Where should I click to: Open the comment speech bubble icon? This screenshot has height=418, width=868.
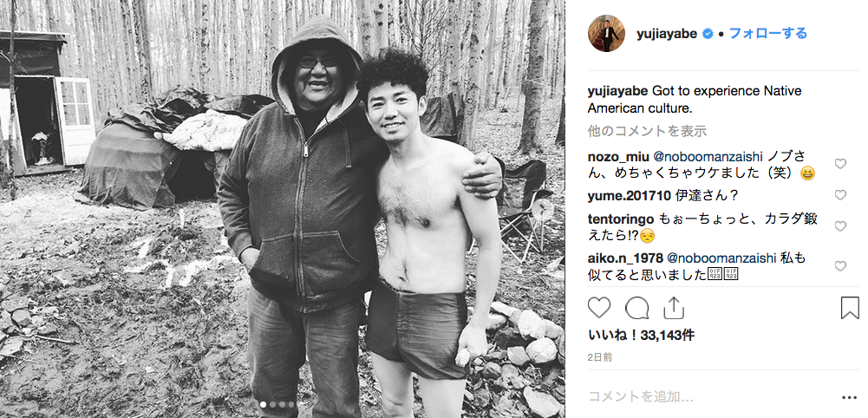636,308
